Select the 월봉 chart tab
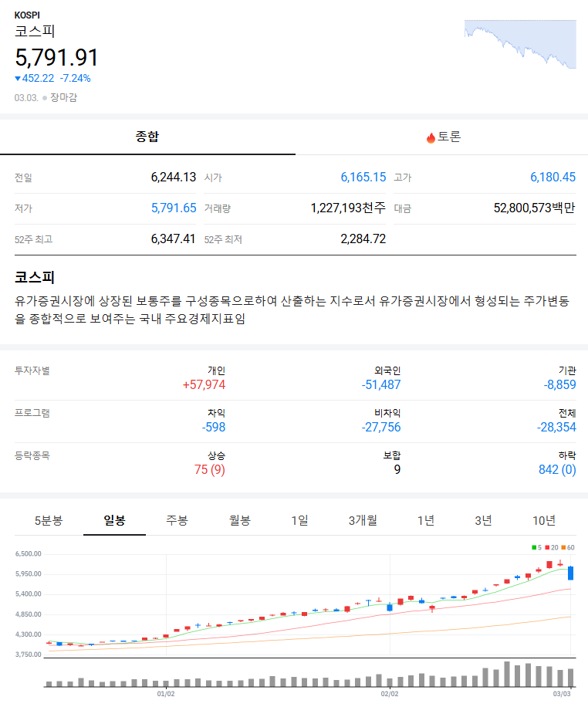The image size is (588, 707). coord(239,521)
